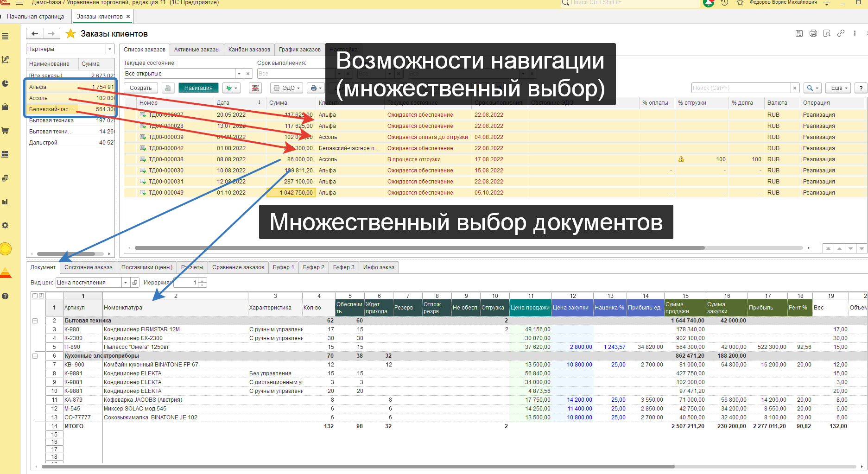Close the Заказы клиентов tab

pos(128,17)
